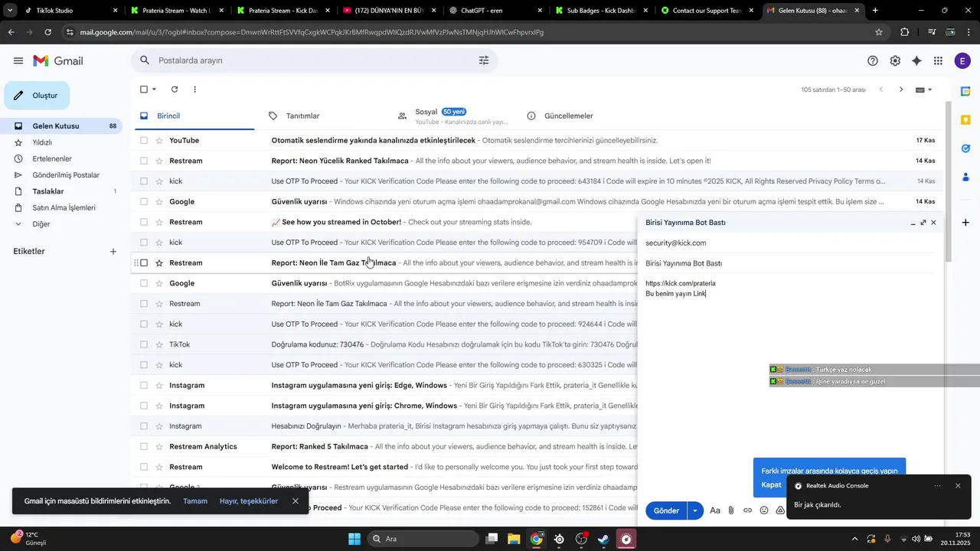This screenshot has width=980, height=551.
Task: Open Google Contacts side panel
Action: pyautogui.click(x=965, y=177)
